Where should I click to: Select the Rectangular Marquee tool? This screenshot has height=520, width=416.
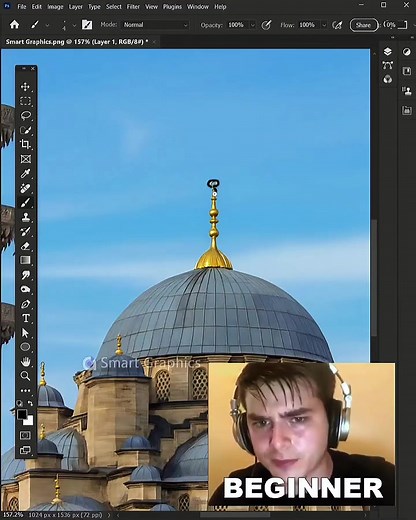(25, 101)
